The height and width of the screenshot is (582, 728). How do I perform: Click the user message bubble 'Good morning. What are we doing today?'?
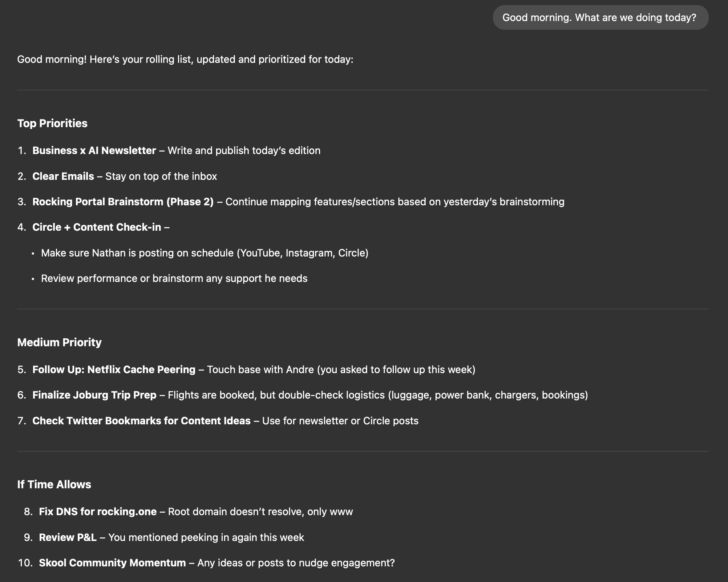pos(600,17)
